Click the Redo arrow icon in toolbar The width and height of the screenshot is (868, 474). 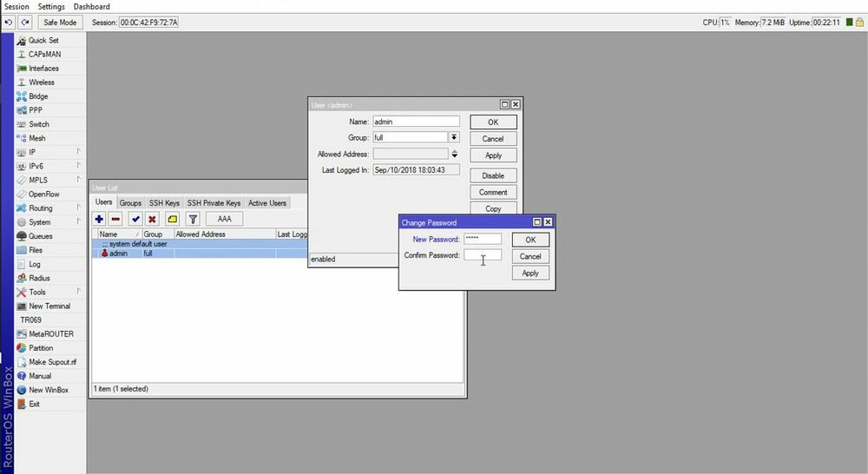click(x=25, y=23)
